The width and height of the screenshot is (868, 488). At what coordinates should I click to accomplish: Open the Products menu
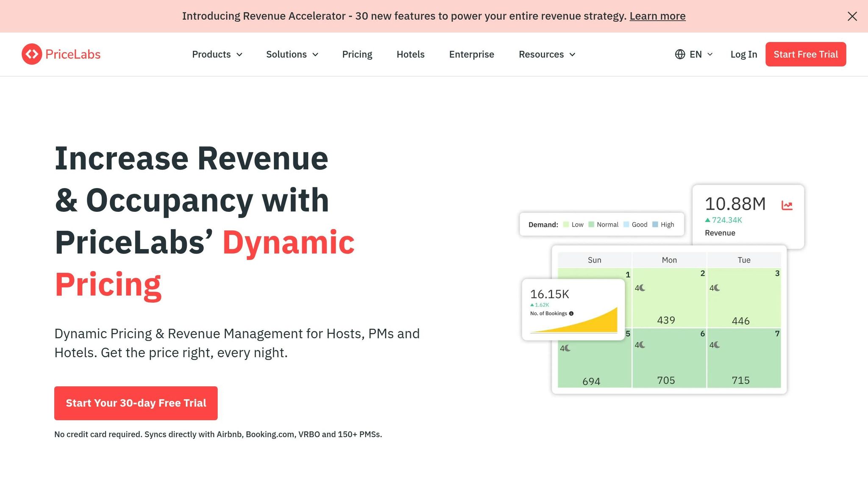[x=217, y=54]
